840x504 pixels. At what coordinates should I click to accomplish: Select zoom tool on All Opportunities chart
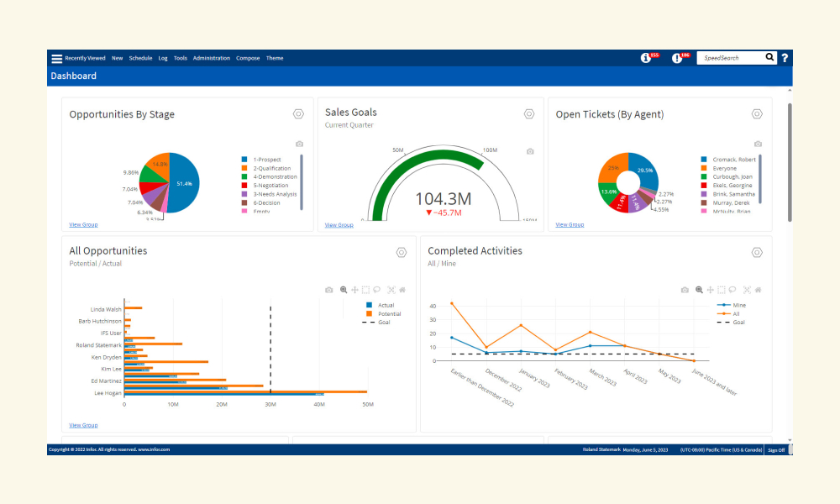coord(344,290)
